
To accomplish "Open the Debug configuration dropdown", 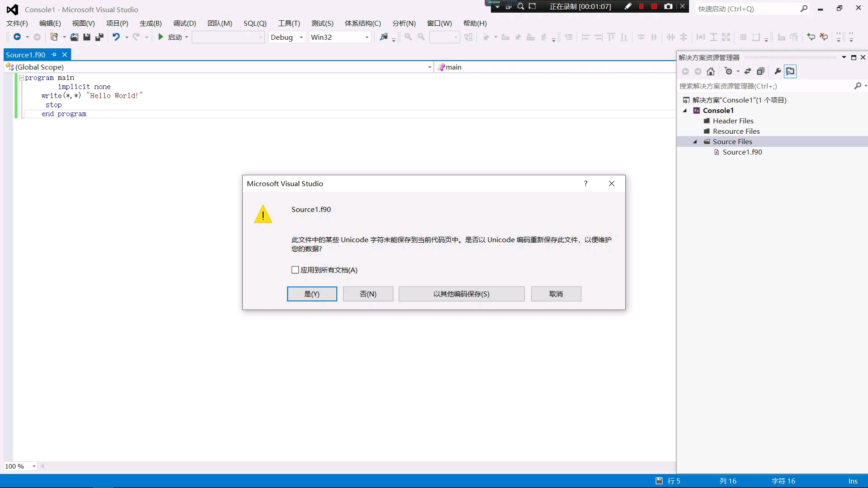I will (x=301, y=37).
